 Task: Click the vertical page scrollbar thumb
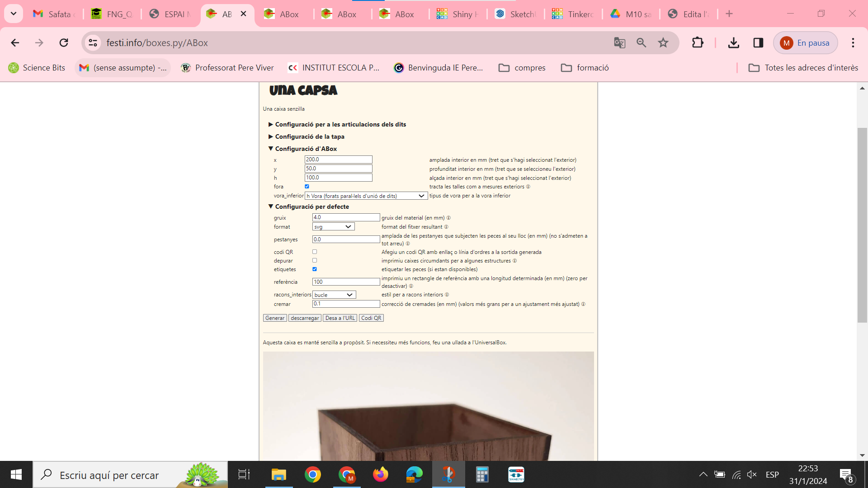point(862,226)
